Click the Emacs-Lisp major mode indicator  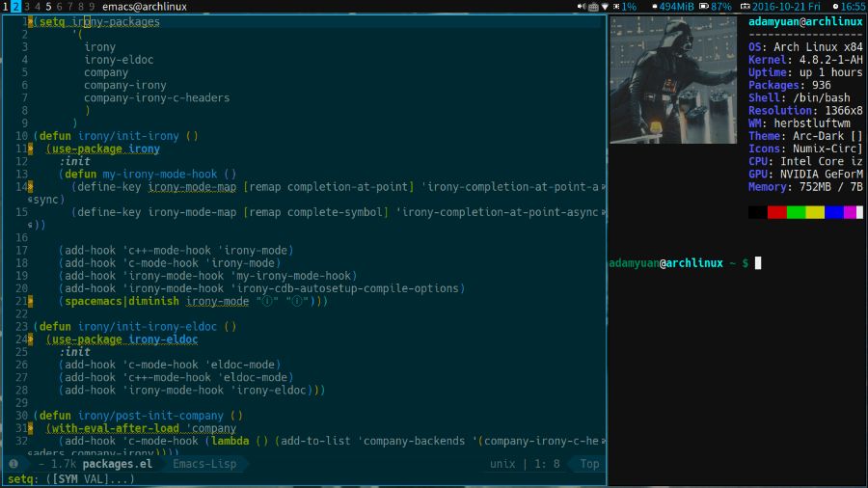(x=204, y=464)
